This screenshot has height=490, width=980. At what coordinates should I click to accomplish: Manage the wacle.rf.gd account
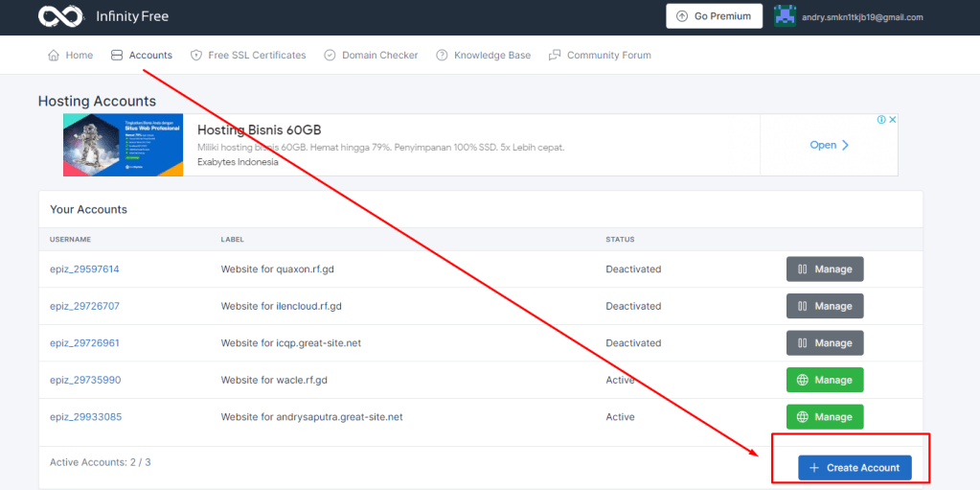[824, 380]
